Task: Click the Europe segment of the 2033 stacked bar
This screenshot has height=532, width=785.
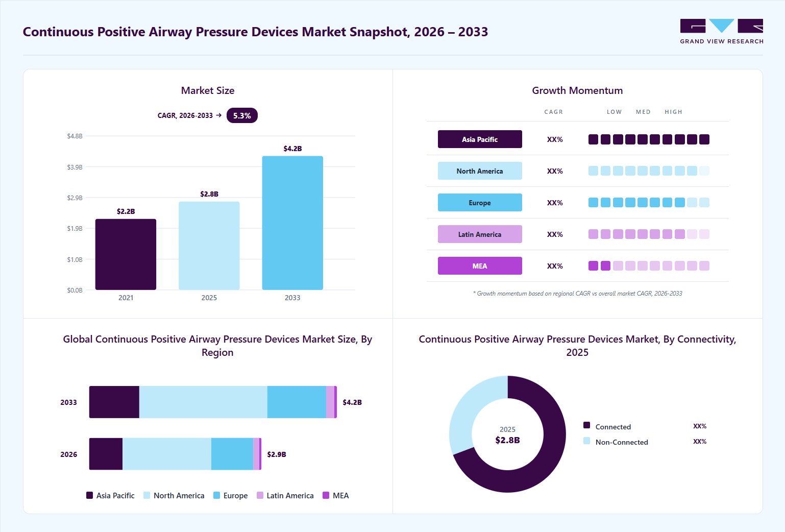Action: [297, 402]
